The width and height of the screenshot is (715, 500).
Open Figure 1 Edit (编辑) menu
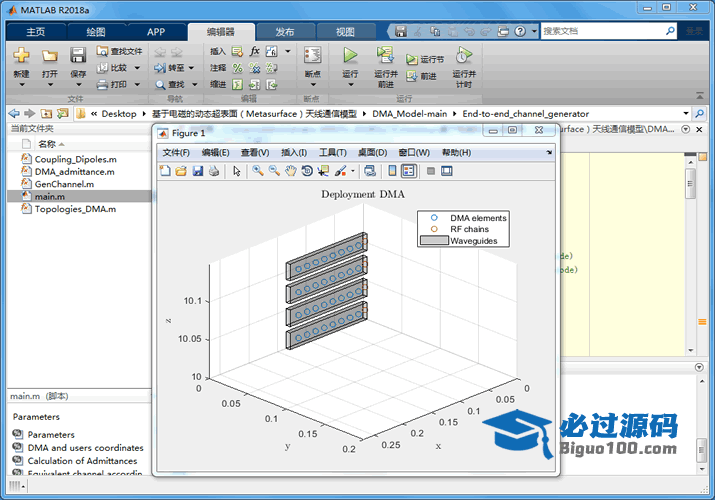tap(216, 153)
